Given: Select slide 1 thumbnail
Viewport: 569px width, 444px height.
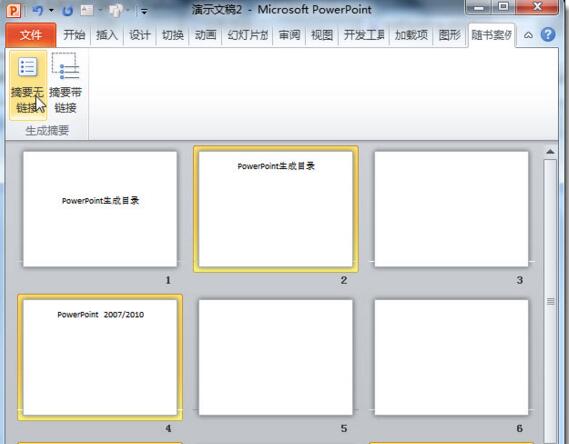Looking at the screenshot, I should [100, 209].
